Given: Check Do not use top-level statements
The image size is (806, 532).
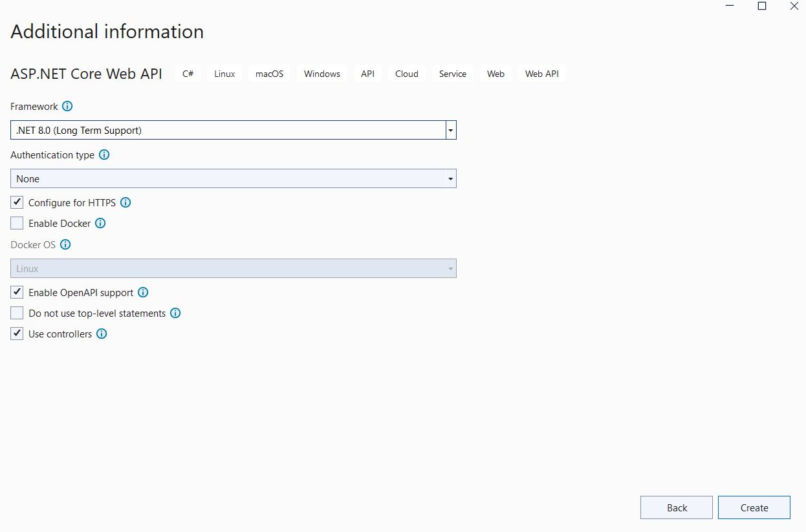Looking at the screenshot, I should (17, 313).
